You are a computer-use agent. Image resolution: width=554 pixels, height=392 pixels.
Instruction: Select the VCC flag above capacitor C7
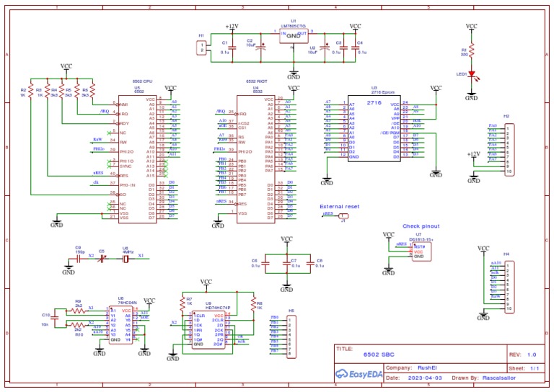pyautogui.click(x=286, y=240)
